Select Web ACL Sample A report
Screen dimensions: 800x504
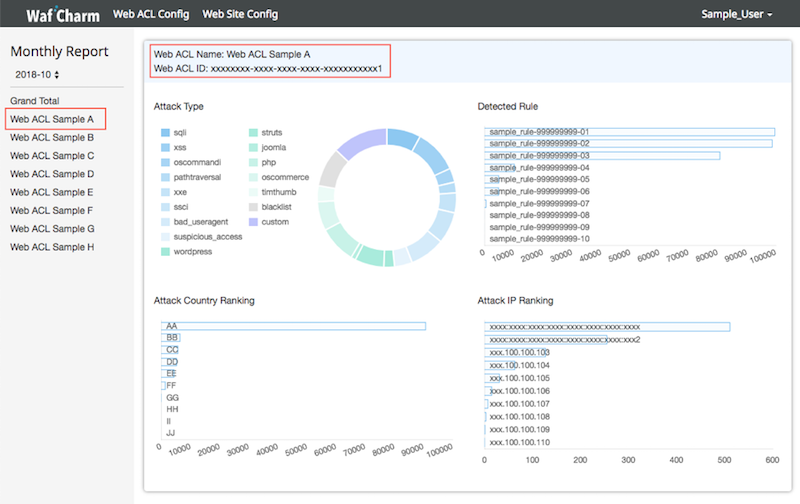[52, 120]
